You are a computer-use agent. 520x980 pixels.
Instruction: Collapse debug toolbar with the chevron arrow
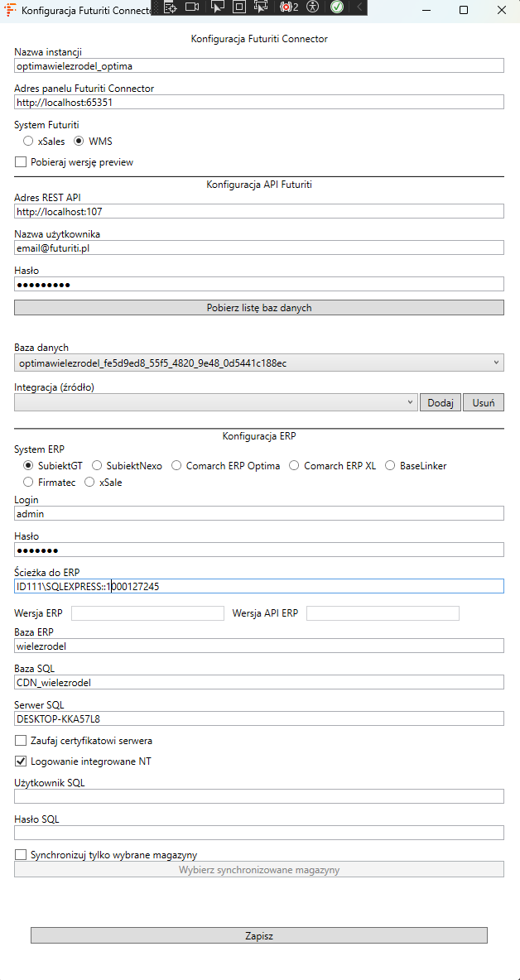pyautogui.click(x=359, y=7)
